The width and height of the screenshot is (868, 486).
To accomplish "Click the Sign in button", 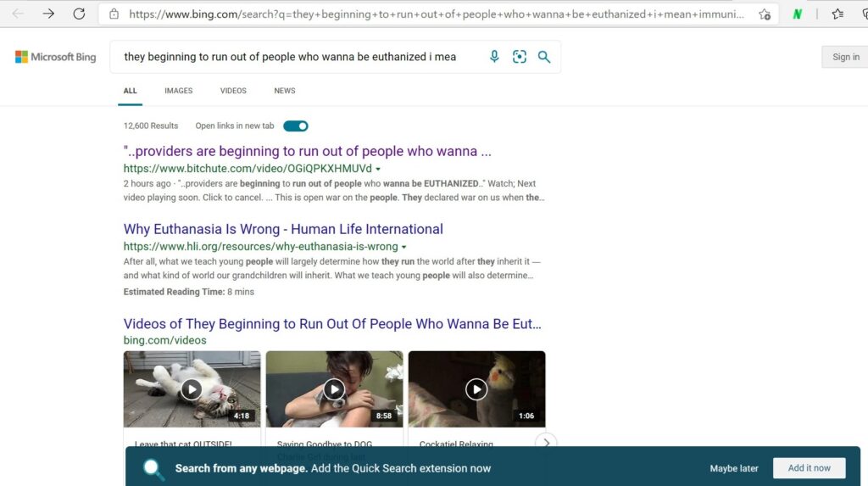I will pos(845,57).
